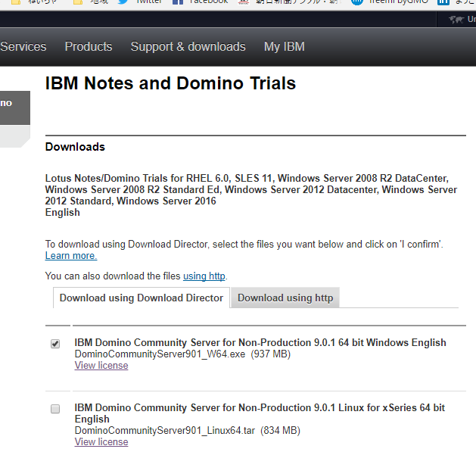
Task: Select Download using Download Director tab
Action: [142, 298]
